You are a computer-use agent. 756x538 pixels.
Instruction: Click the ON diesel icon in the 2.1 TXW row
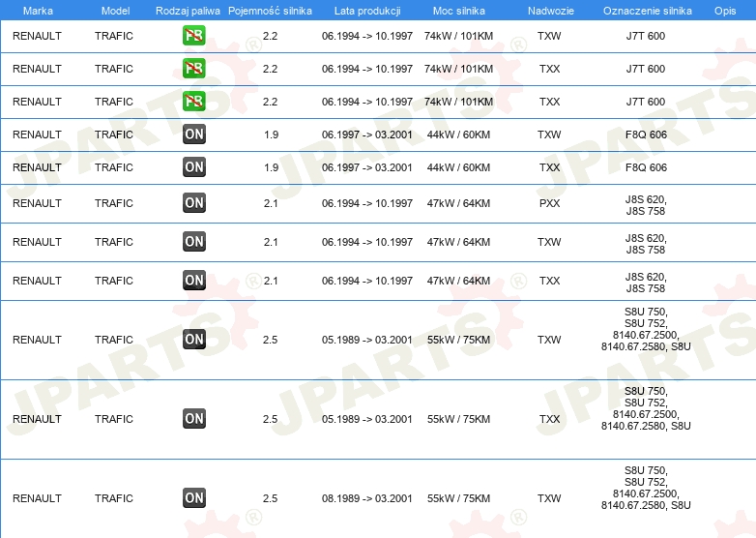[193, 242]
